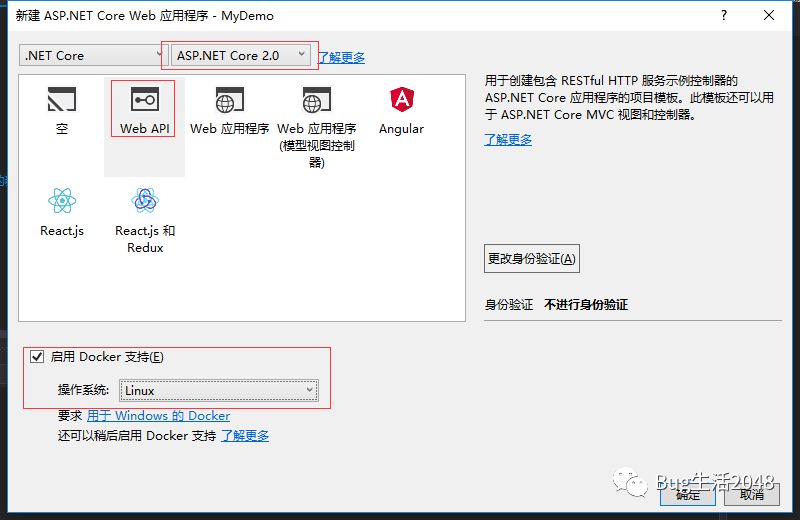Image resolution: width=800 pixels, height=520 pixels.
Task: Select the React.js template icon
Action: click(x=62, y=200)
